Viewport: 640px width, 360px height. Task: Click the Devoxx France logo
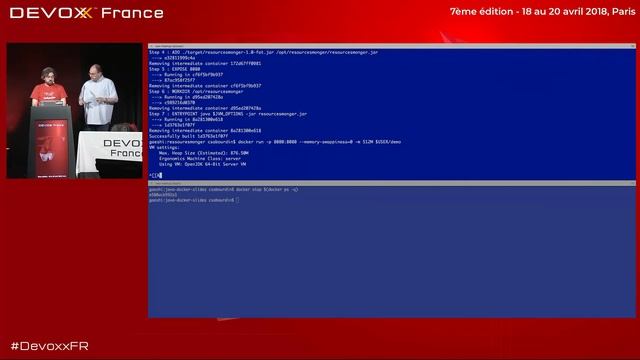coord(87,13)
